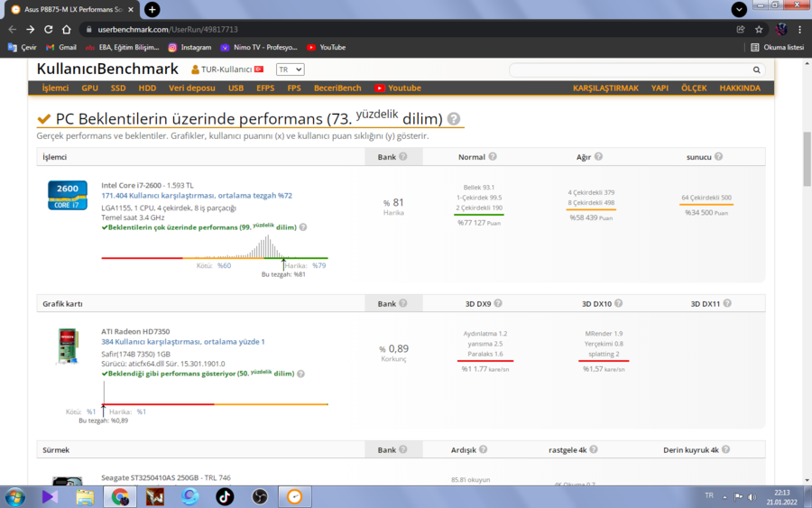Click help icon next to Ardışık

pos(483,449)
